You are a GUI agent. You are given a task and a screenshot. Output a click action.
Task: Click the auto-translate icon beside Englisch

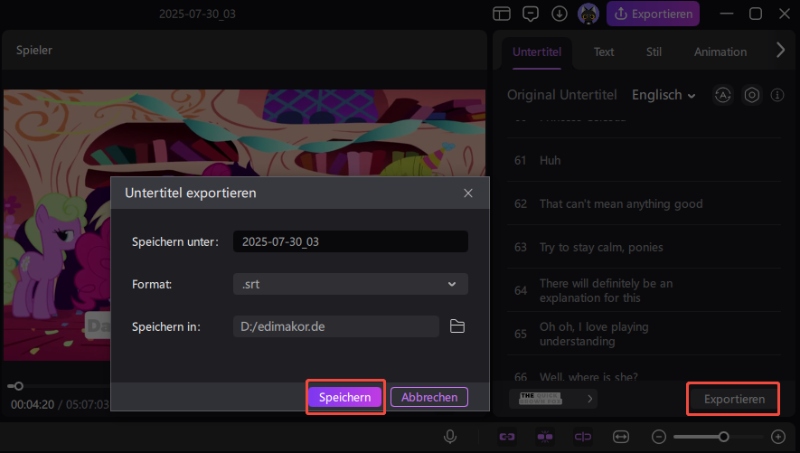point(723,95)
